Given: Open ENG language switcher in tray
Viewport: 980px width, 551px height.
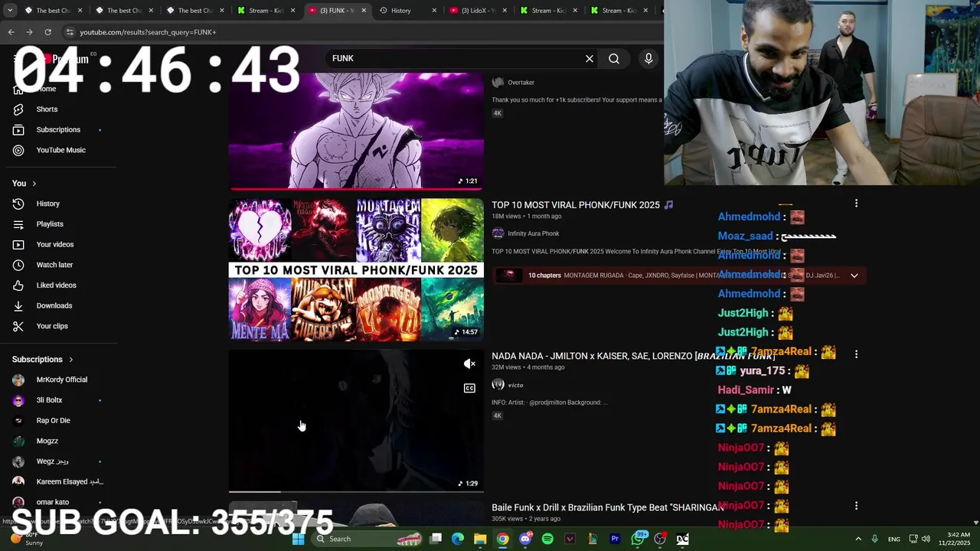Looking at the screenshot, I should [893, 540].
